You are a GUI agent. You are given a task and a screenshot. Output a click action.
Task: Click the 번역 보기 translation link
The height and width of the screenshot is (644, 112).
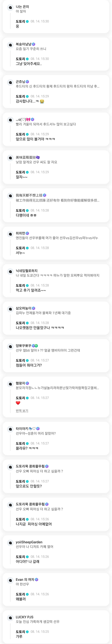(22, 411)
